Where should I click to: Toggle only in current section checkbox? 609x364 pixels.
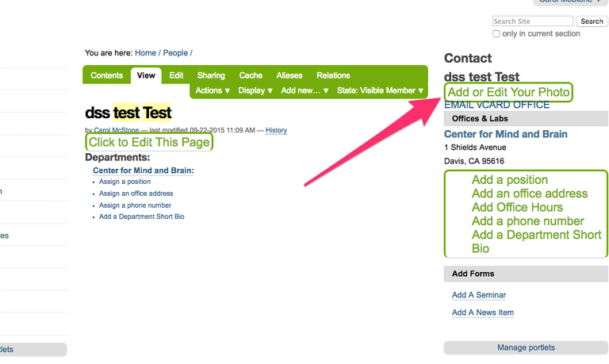pyautogui.click(x=496, y=34)
